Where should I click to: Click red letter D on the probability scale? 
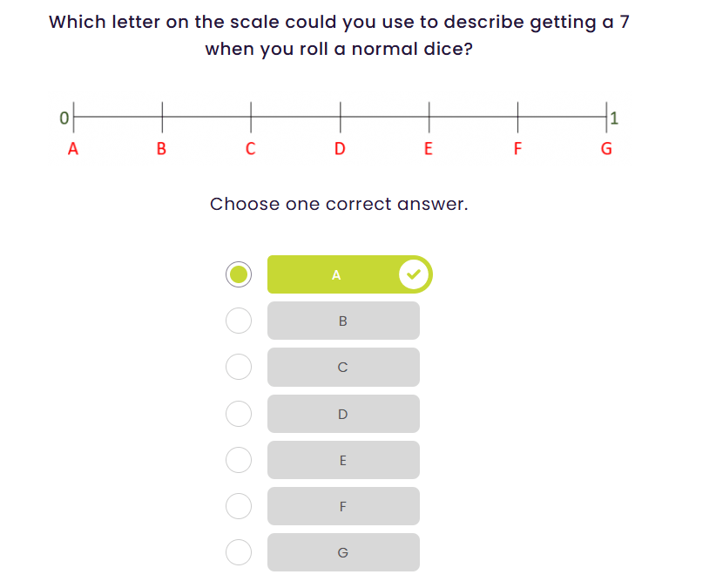pyautogui.click(x=340, y=149)
